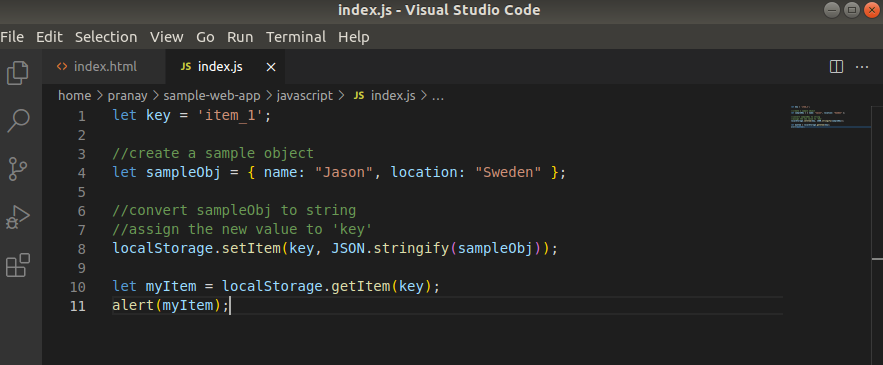
Task: Click line number 1 in the gutter
Action: point(82,116)
